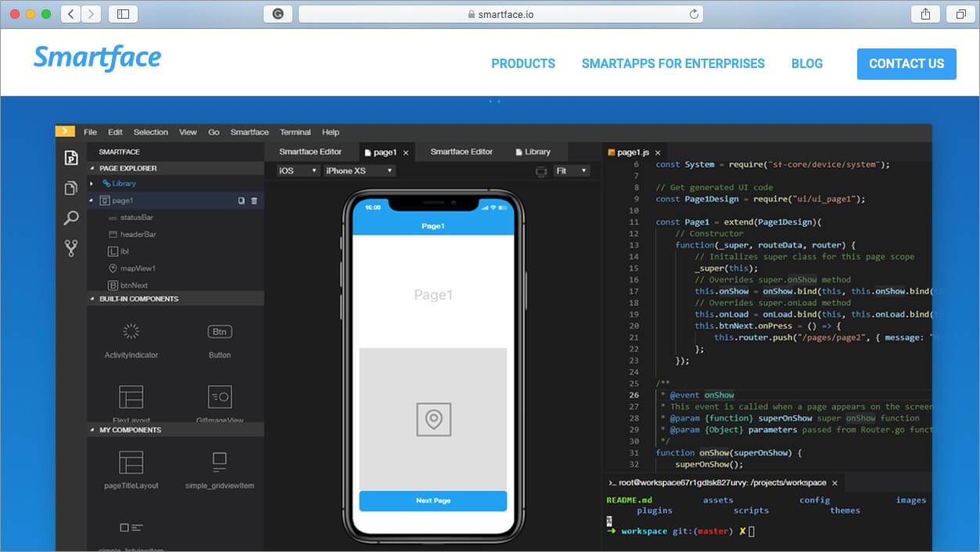The image size is (980, 552).
Task: Go forward with Safari forward arrow
Action: click(92, 14)
